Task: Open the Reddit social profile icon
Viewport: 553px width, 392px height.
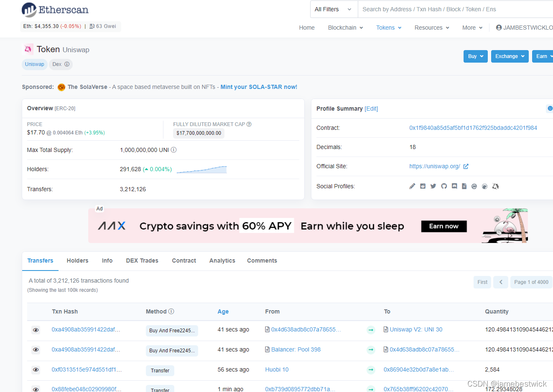Action: tap(423, 186)
